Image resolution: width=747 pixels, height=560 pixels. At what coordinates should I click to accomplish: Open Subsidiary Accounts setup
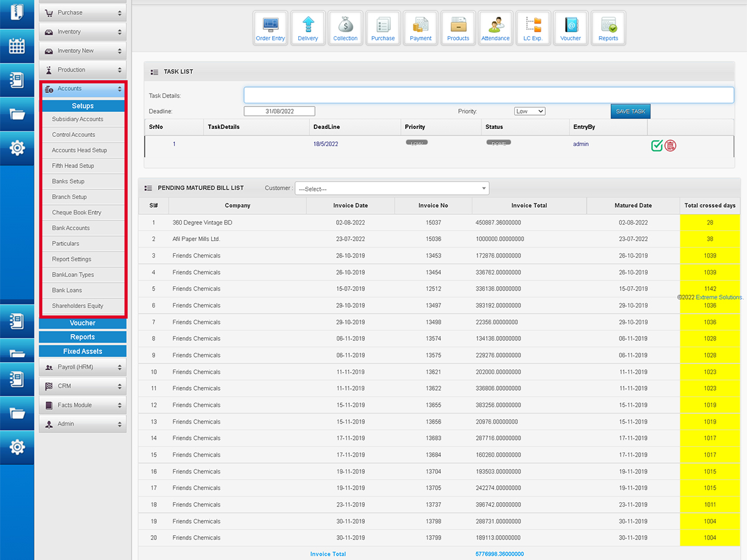(x=78, y=119)
